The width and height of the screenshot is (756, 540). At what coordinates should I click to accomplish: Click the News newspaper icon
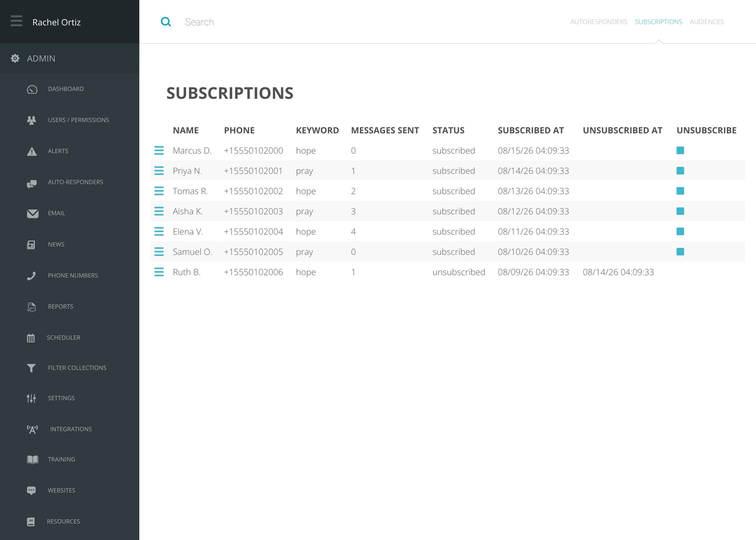click(31, 245)
